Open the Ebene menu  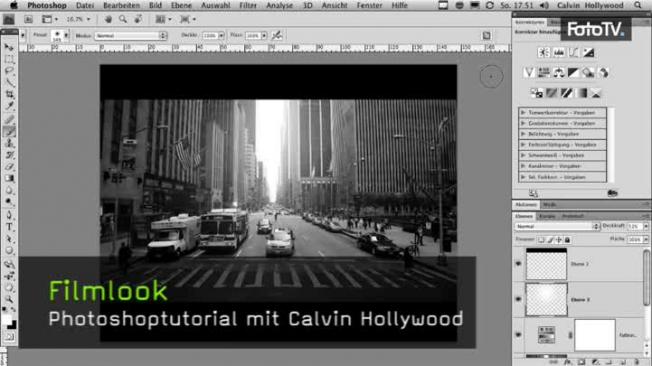[181, 5]
